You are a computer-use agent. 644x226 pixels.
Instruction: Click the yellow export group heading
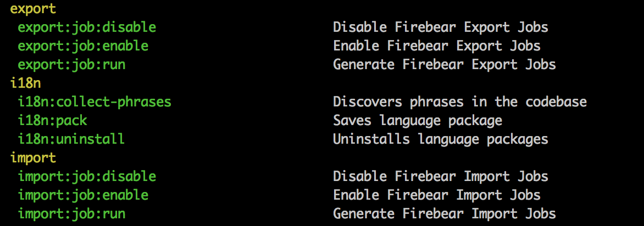click(x=33, y=9)
